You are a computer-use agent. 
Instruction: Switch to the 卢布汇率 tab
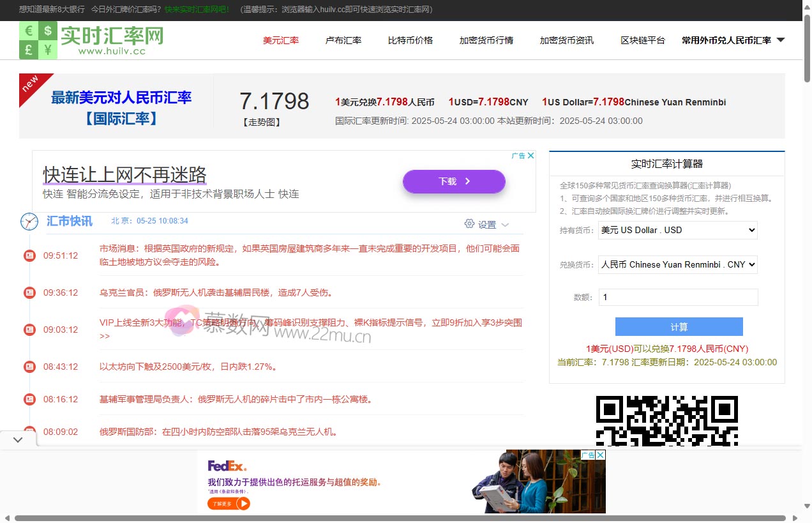[x=343, y=40]
